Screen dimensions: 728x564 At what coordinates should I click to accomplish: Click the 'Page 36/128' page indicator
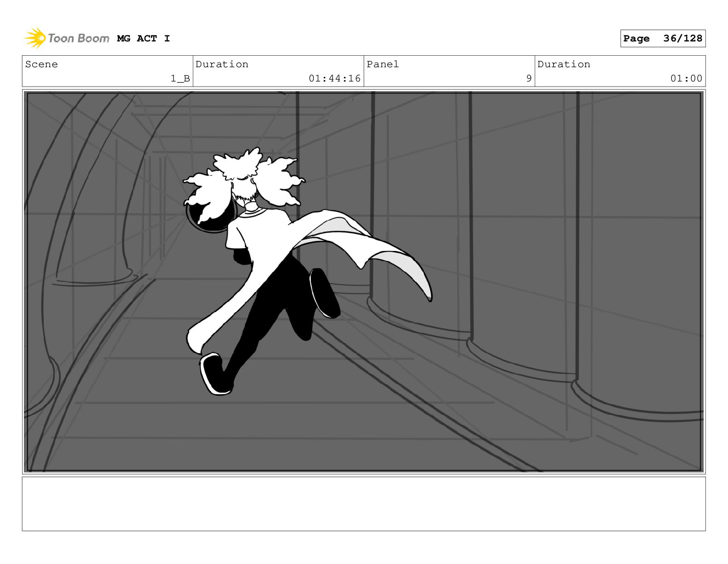[663, 39]
